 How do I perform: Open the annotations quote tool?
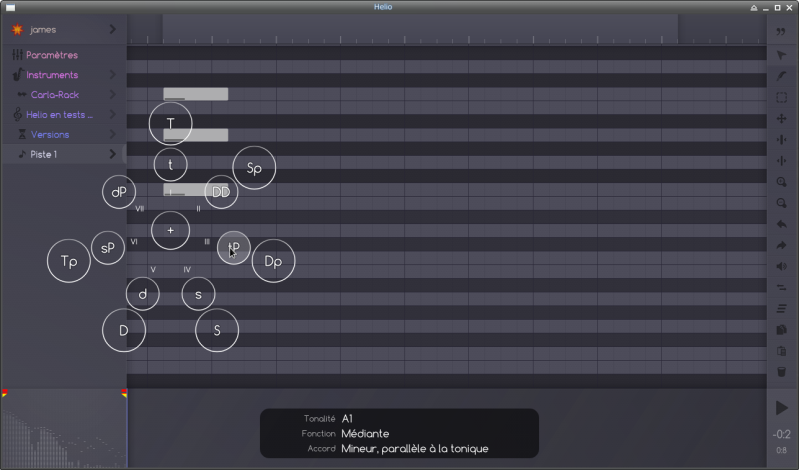pyautogui.click(x=781, y=32)
